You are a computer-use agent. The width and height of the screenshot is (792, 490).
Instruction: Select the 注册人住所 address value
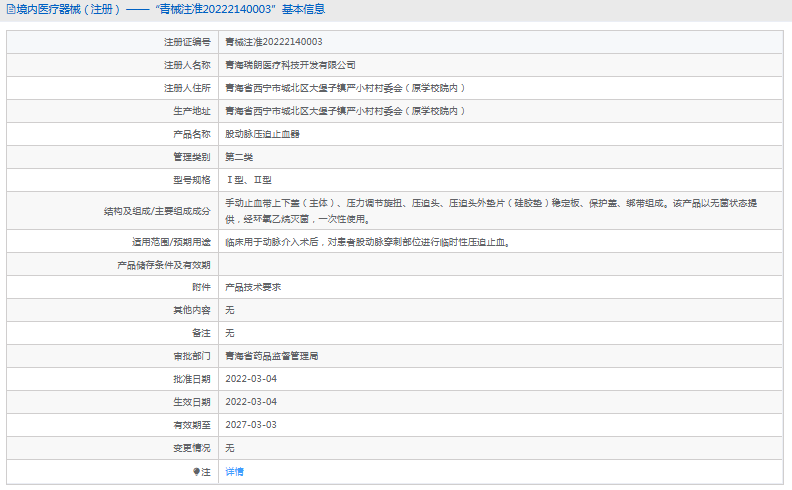tap(345, 88)
